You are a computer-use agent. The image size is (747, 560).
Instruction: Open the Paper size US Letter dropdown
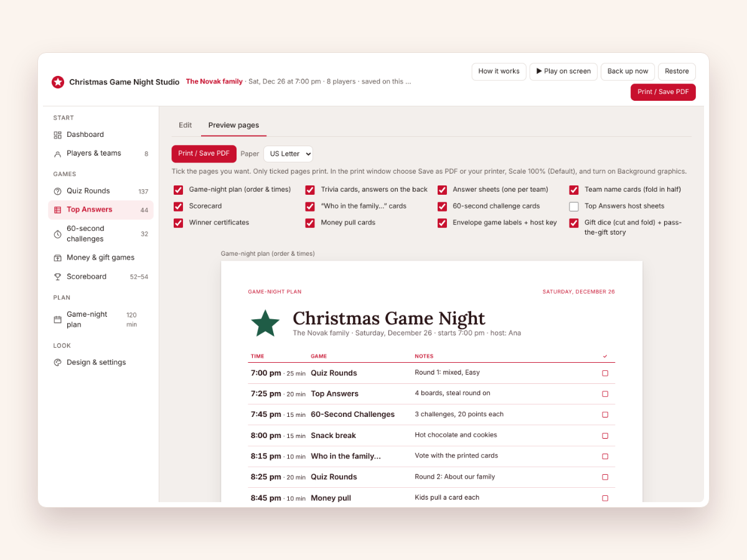tap(288, 154)
